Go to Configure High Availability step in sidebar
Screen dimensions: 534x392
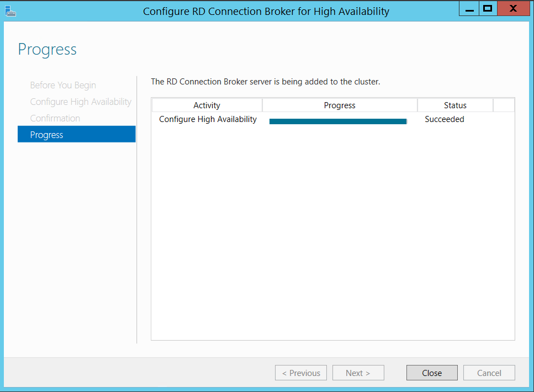tap(81, 102)
